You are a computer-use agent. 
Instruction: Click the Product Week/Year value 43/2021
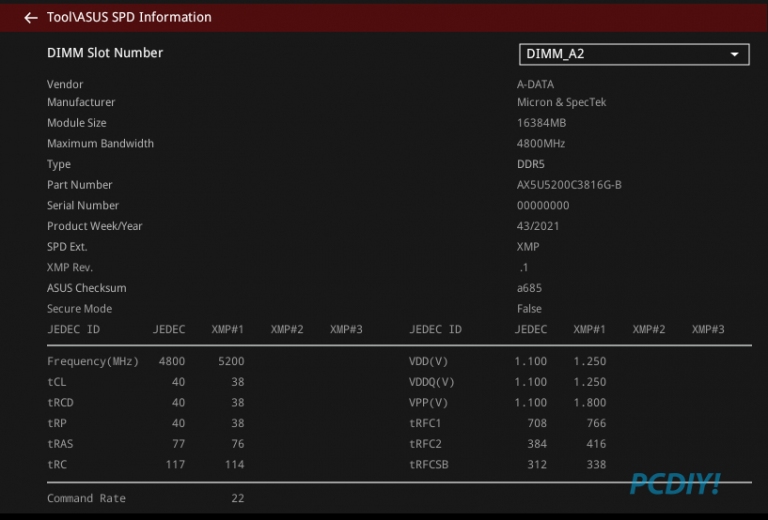[x=538, y=226]
